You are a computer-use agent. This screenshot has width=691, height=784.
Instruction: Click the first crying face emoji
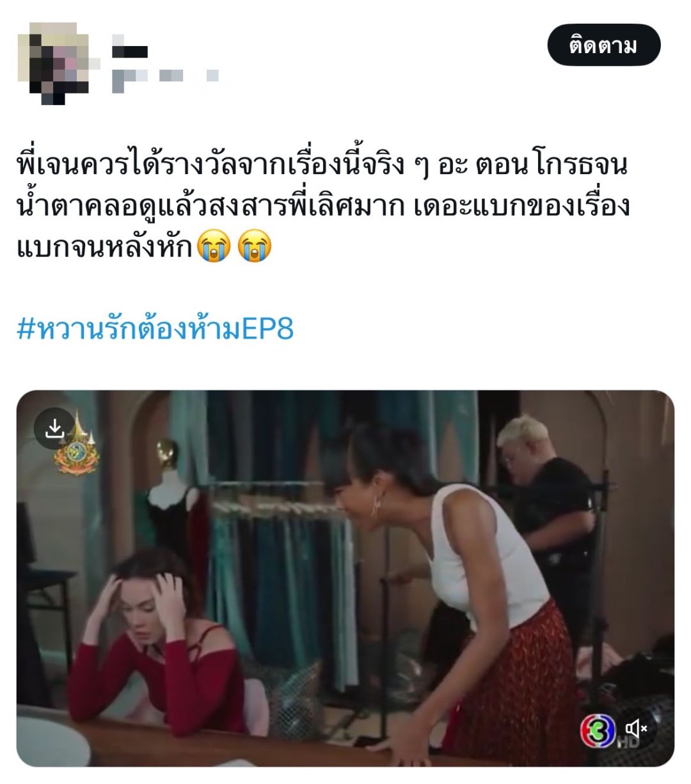(x=214, y=246)
